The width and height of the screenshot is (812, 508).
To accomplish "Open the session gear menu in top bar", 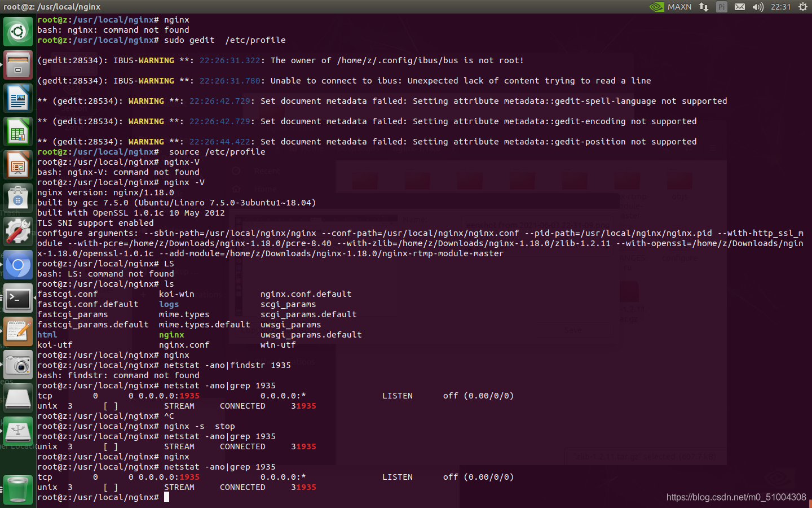I will (803, 7).
